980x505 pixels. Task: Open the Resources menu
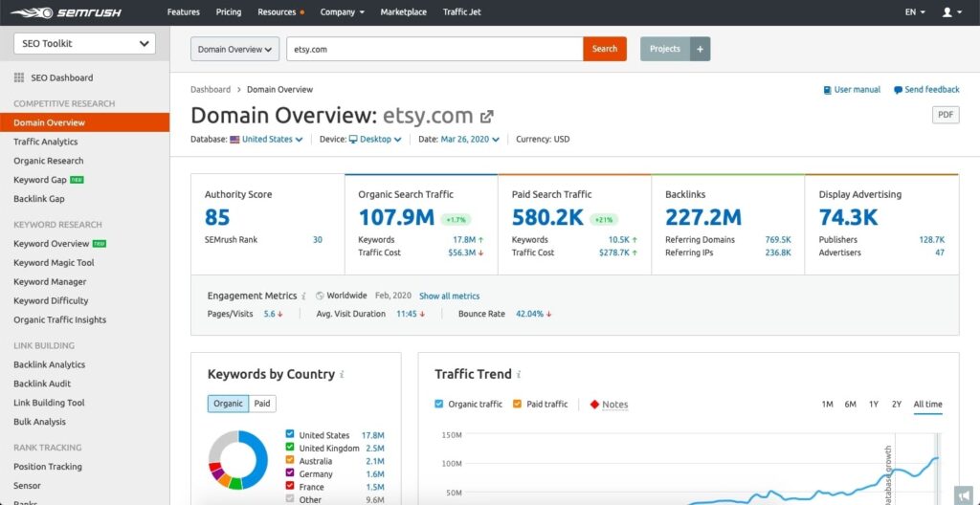280,11
